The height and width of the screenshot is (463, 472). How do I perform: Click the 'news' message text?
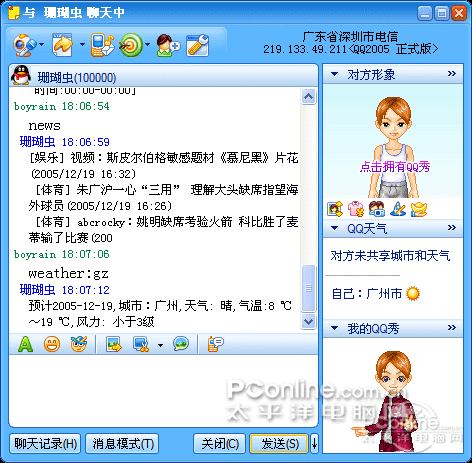[44, 126]
